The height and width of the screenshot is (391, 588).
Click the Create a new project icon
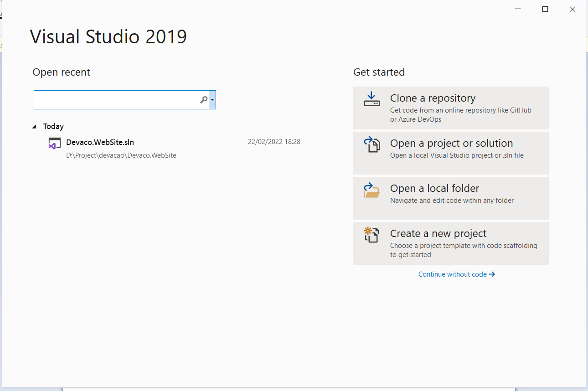(x=371, y=235)
